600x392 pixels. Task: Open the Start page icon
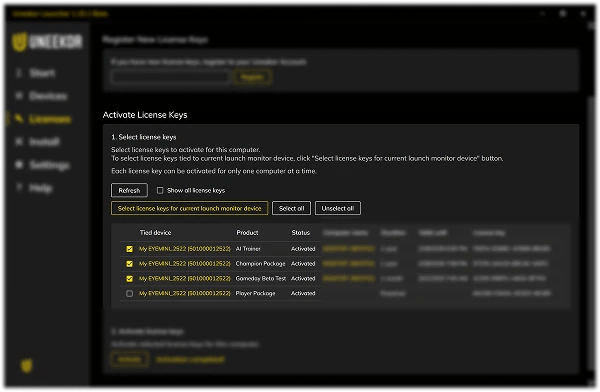click(19, 73)
